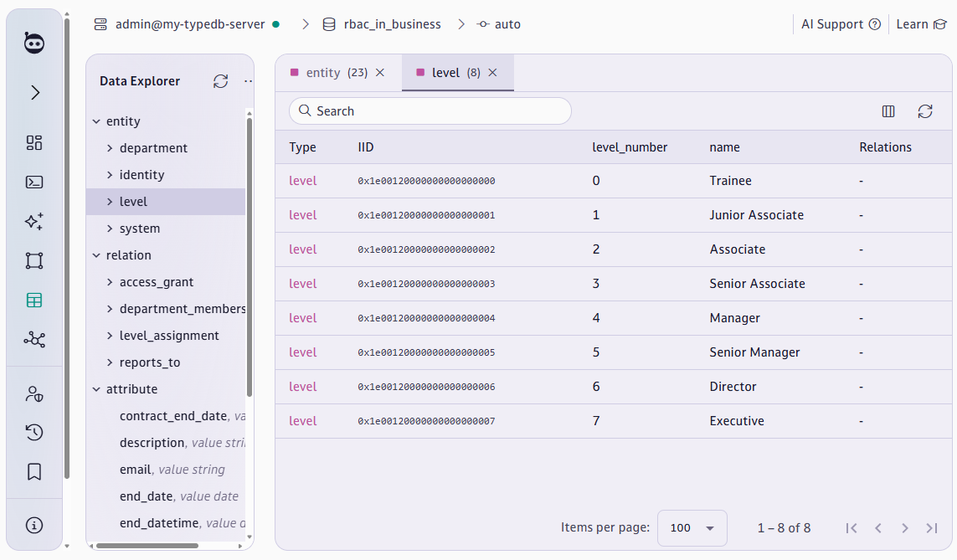Close the level (8) tab
Viewport: 957px width, 560px height.
492,73
